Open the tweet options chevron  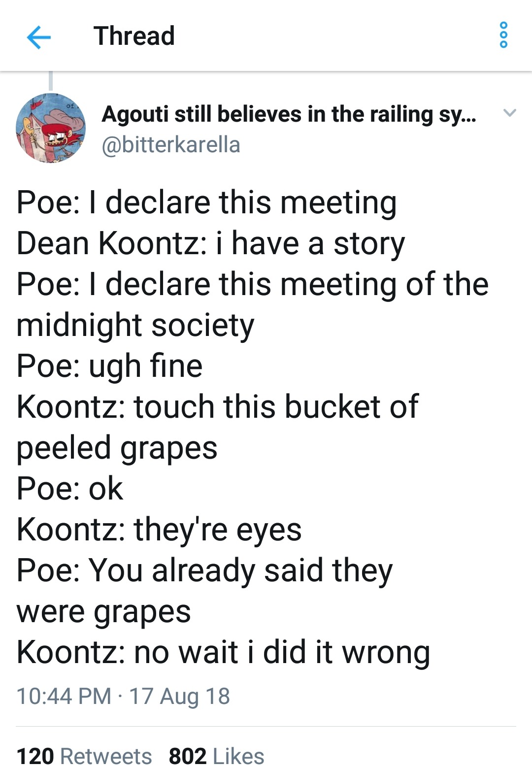510,113
